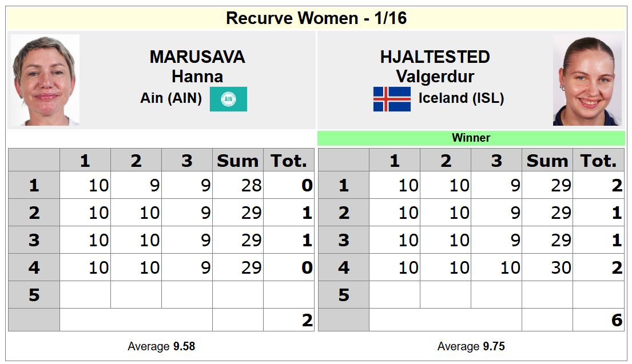
Task: Click Hjaltested's Average 9.75 text
Action: [471, 346]
